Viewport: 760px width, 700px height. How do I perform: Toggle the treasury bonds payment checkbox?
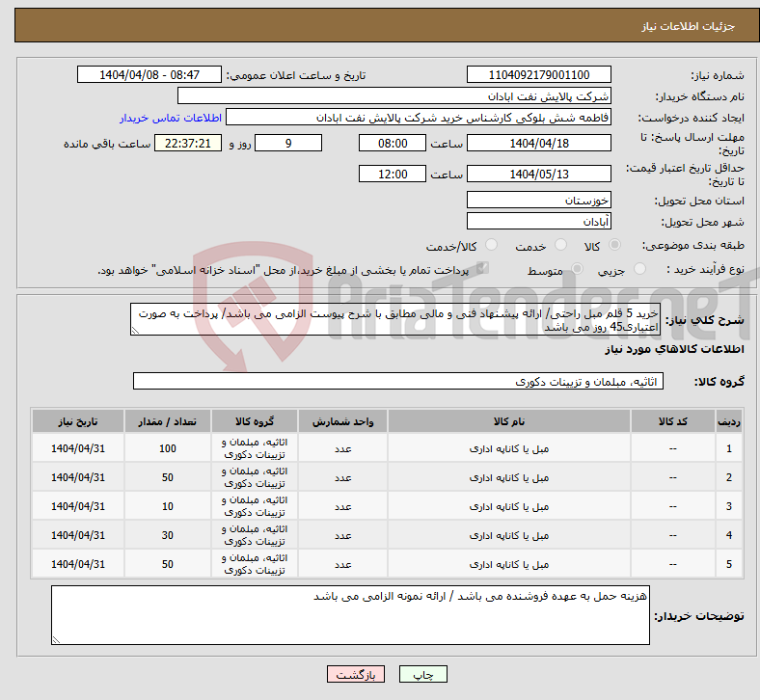coord(482,268)
